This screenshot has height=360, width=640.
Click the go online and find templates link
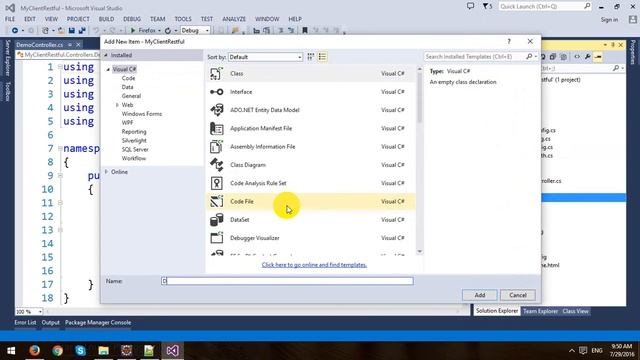(314, 265)
